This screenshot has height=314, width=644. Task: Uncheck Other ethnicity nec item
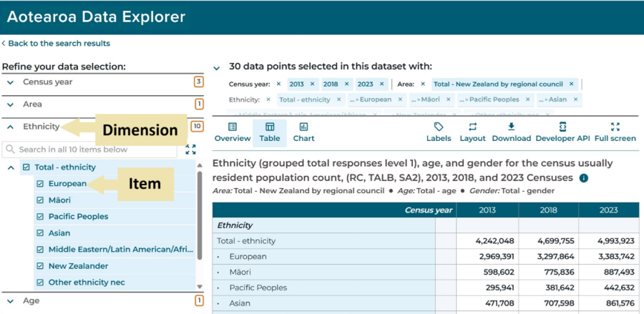tap(40, 283)
